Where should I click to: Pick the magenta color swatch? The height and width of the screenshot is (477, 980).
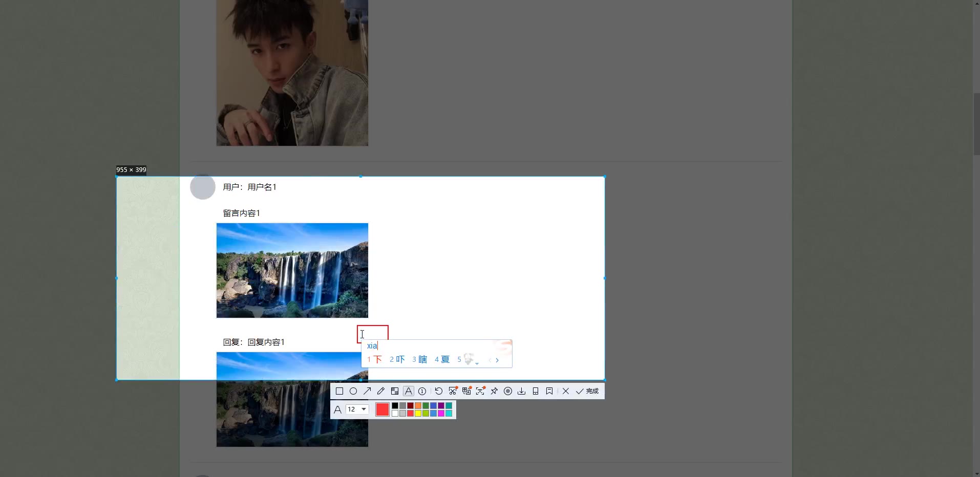(441, 414)
